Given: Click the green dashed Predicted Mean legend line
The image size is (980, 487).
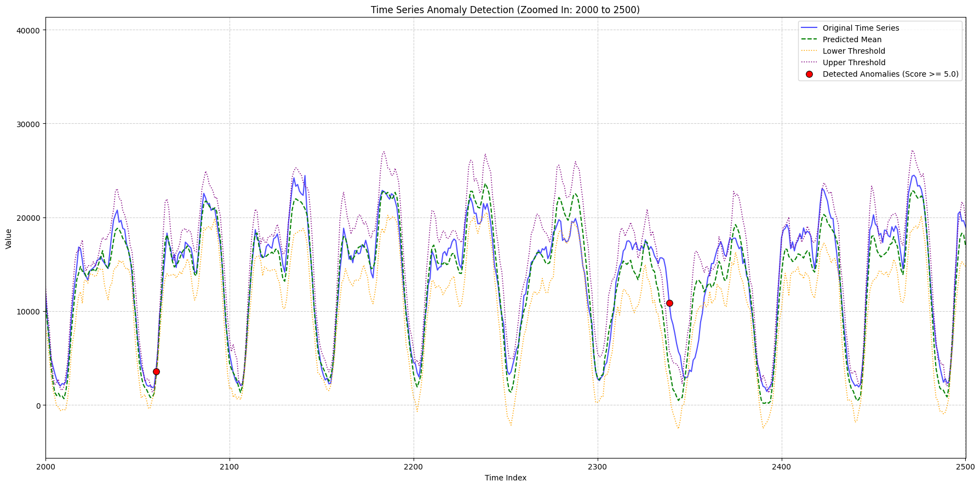Looking at the screenshot, I should (x=809, y=39).
